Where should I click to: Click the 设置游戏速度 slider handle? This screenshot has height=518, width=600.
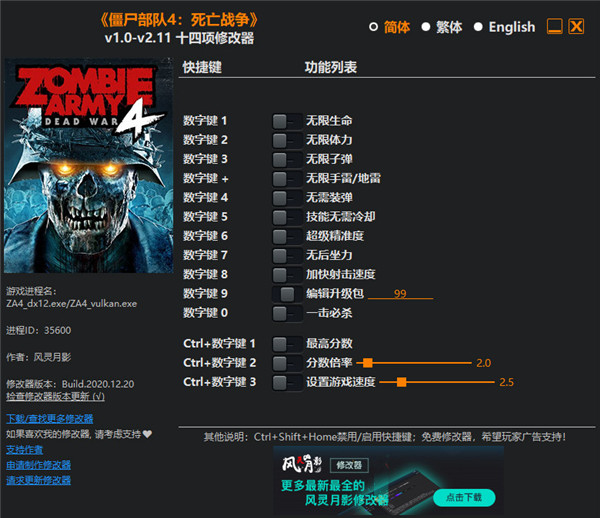click(401, 382)
